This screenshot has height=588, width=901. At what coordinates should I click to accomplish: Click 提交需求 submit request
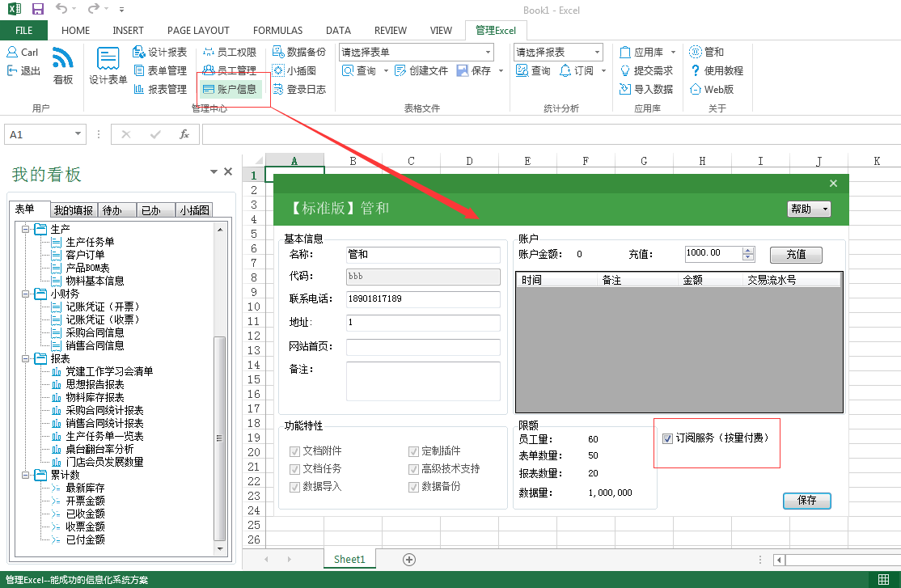[x=646, y=70]
